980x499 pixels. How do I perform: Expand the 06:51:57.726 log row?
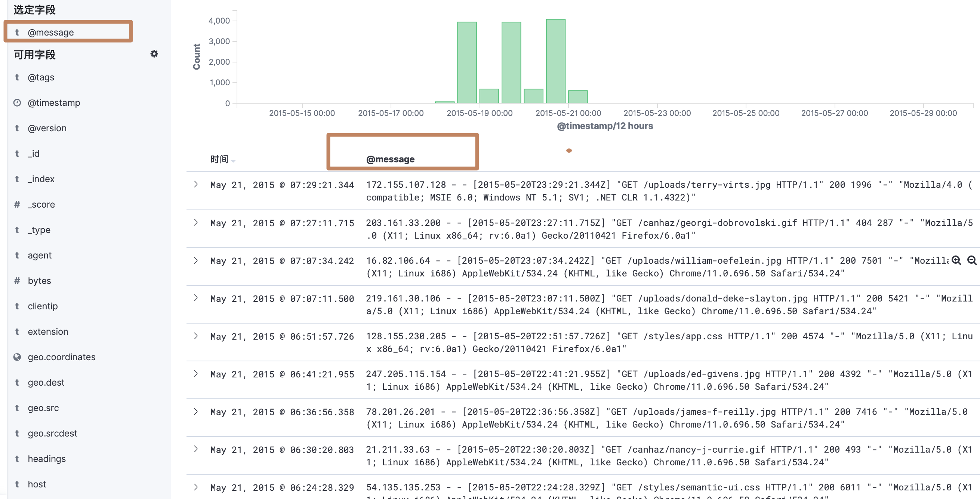(x=196, y=336)
